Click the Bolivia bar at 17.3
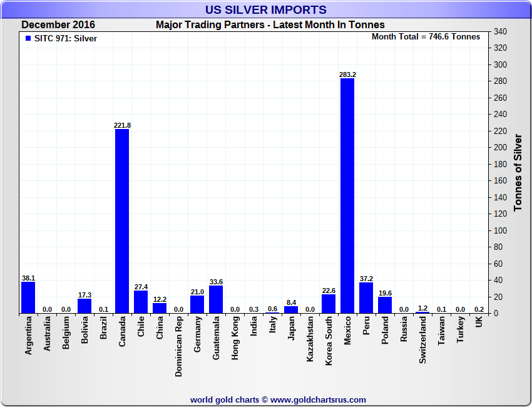The width and height of the screenshot is (532, 407). click(x=84, y=306)
